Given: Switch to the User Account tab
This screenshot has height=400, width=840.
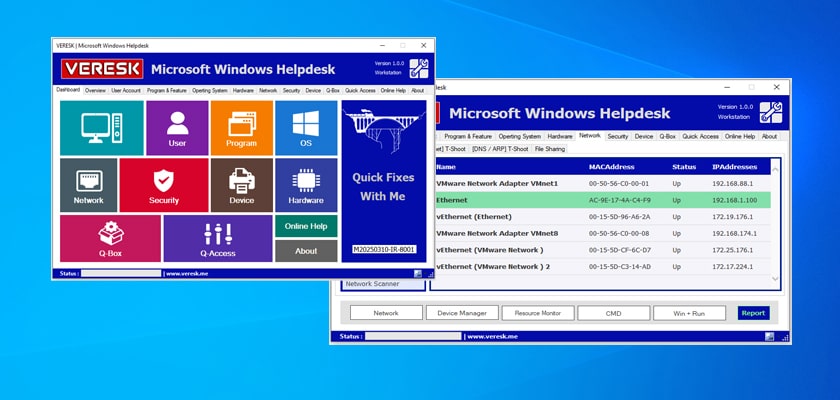Looking at the screenshot, I should tap(126, 90).
